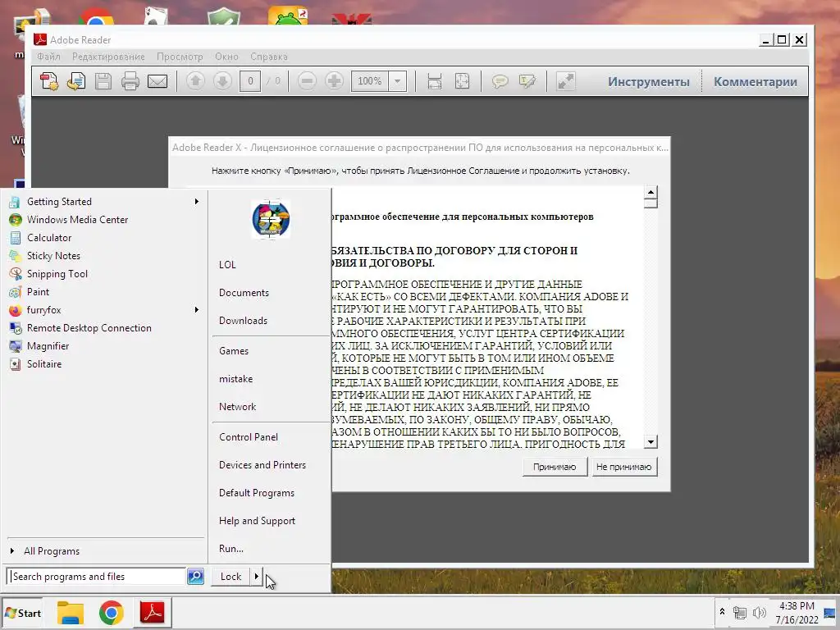
Task: Click Adobe Reader taskbar icon
Action: (152, 612)
